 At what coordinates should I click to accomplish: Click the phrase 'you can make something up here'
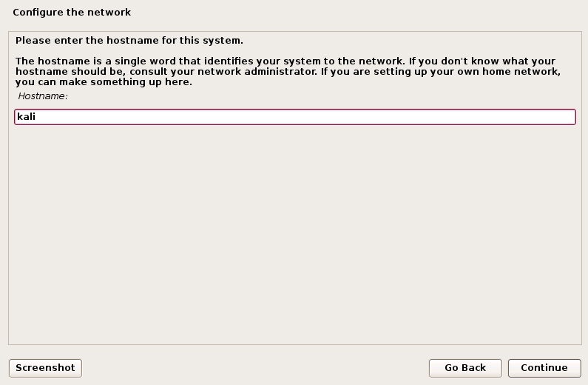(x=104, y=82)
